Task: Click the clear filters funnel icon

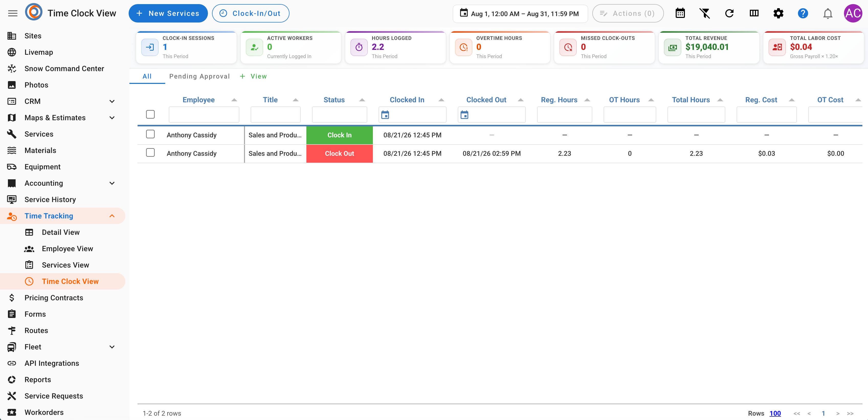Action: 705,14
